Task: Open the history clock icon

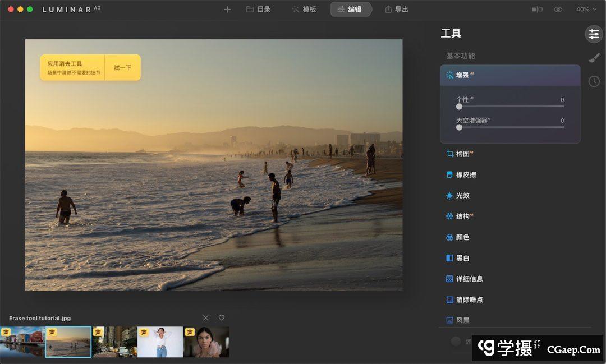Action: click(594, 81)
